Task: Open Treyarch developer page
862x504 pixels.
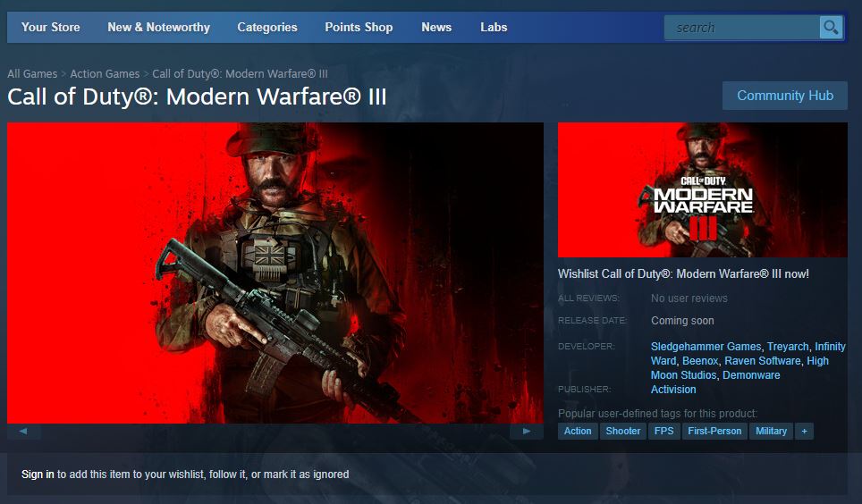Action: 788,347
